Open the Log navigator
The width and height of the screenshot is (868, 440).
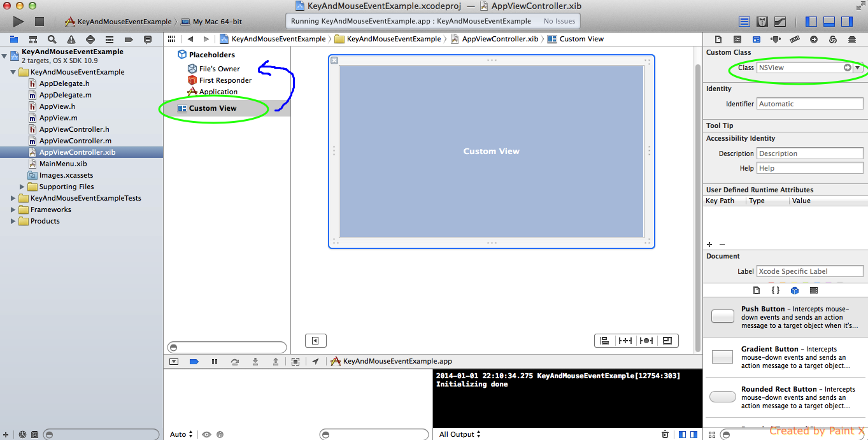[147, 39]
